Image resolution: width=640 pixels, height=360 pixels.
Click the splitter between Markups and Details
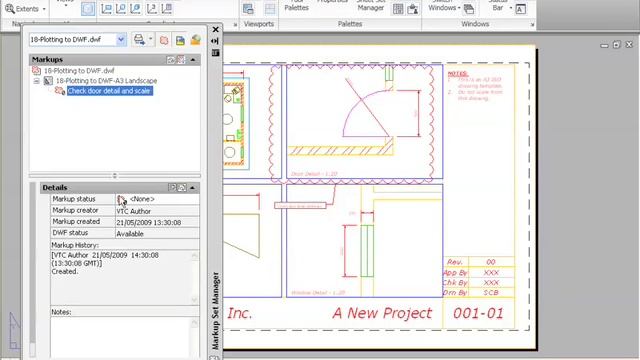coord(115,176)
